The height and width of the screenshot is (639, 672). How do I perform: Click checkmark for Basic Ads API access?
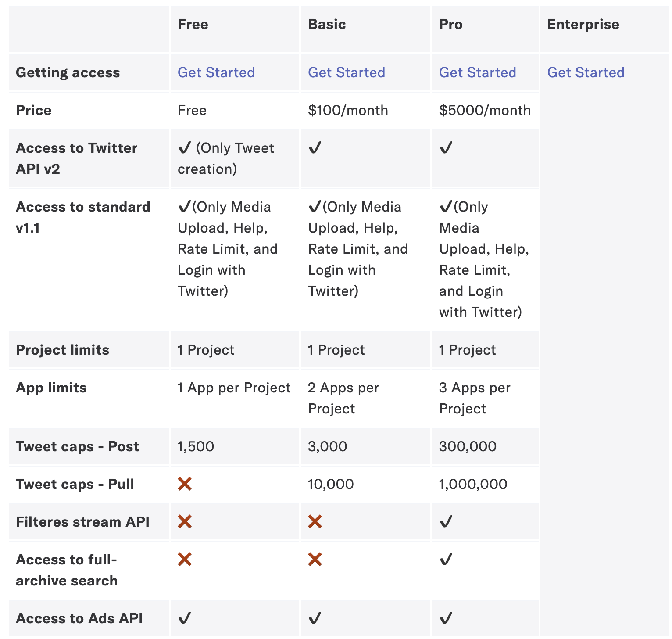(315, 618)
